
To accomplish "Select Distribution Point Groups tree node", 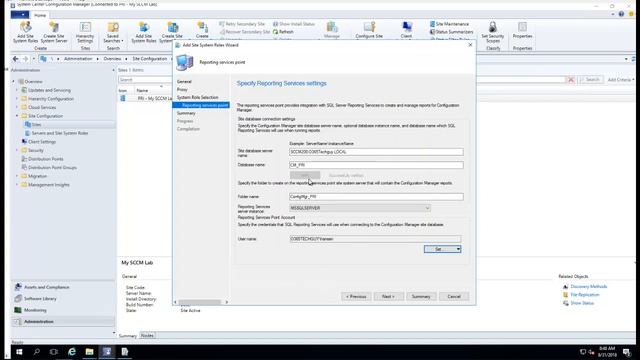I will click(52, 167).
